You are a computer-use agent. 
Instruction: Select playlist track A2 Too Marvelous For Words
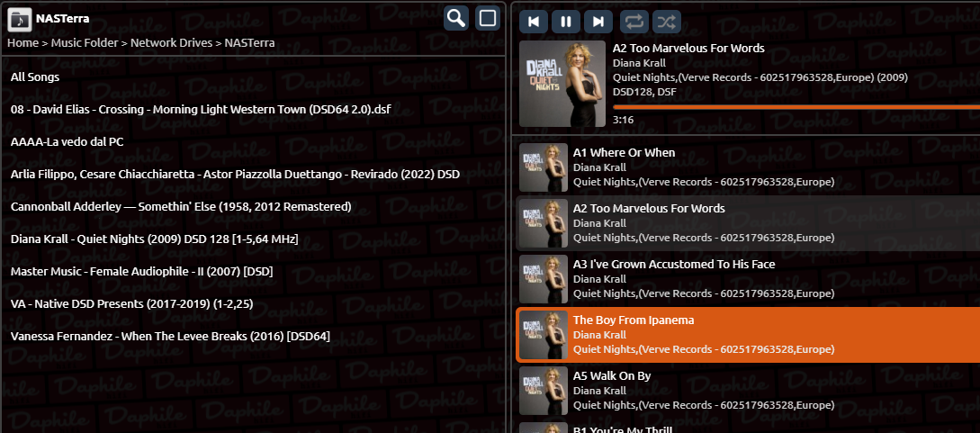pos(748,223)
